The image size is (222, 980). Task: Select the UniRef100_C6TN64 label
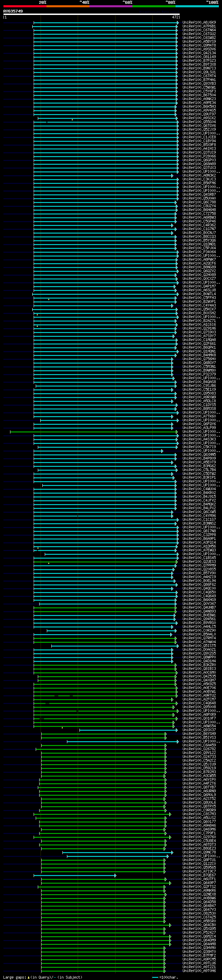(x=199, y=30)
